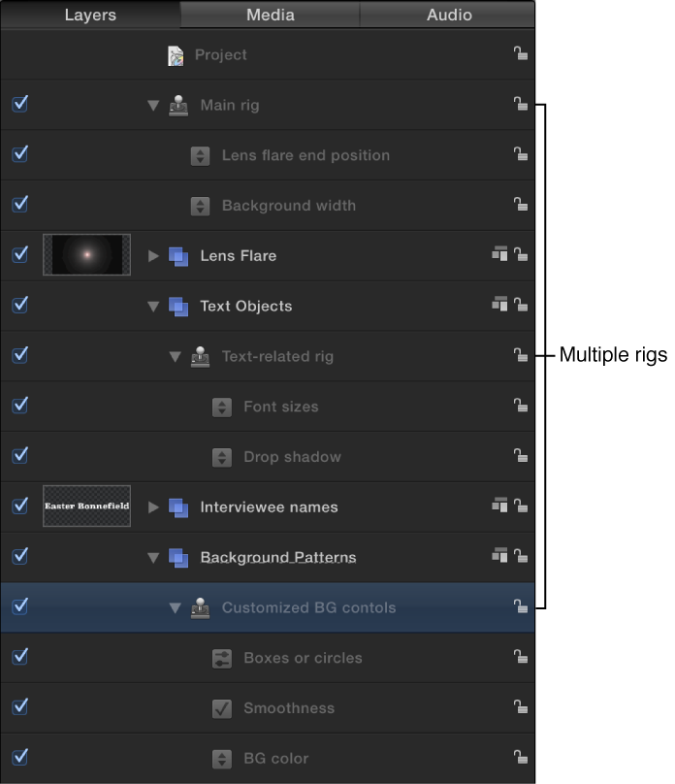Screen dimensions: 675x784
Task: Uncheck the Interviewee names activation checkbox
Action: tap(19, 506)
